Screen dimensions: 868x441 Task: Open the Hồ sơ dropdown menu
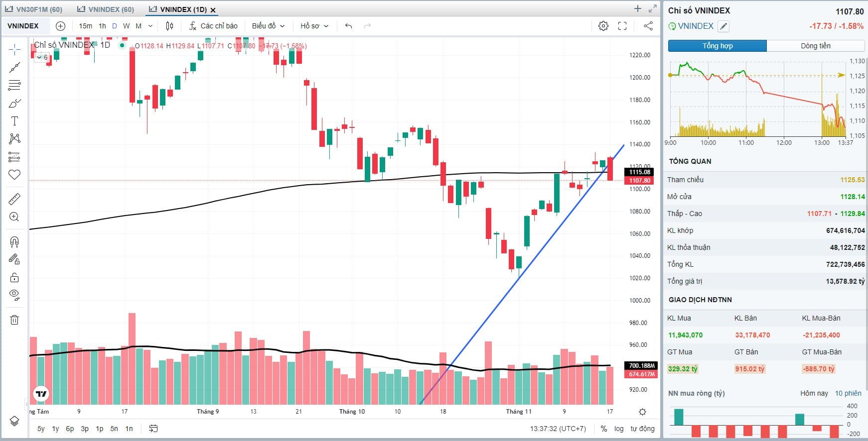tap(314, 26)
